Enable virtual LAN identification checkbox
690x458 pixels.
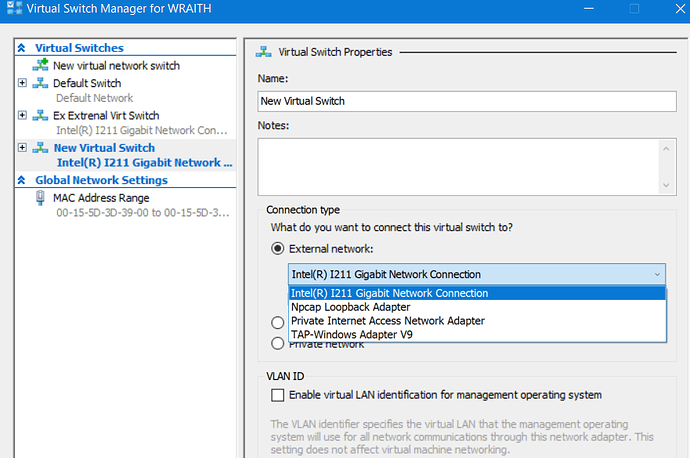277,395
